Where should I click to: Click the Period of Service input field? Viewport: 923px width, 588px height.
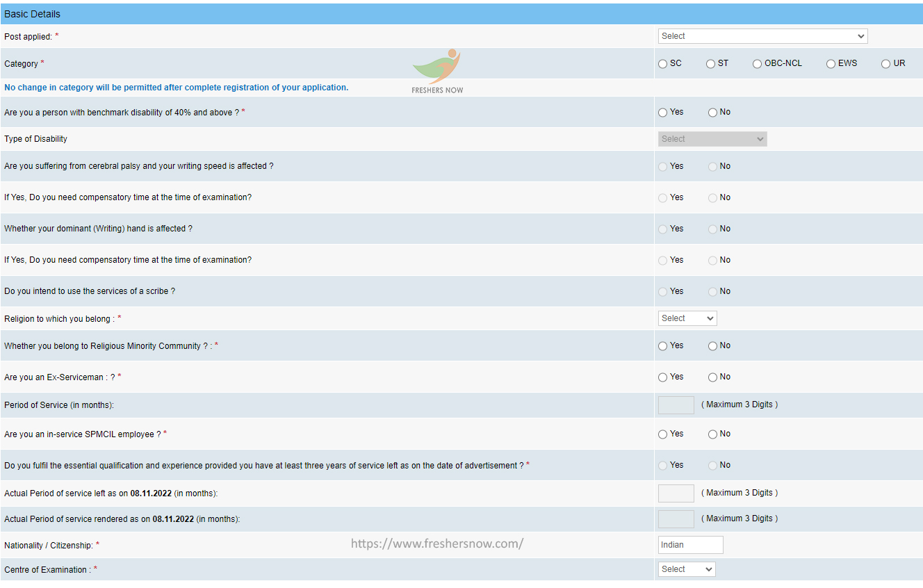click(676, 405)
